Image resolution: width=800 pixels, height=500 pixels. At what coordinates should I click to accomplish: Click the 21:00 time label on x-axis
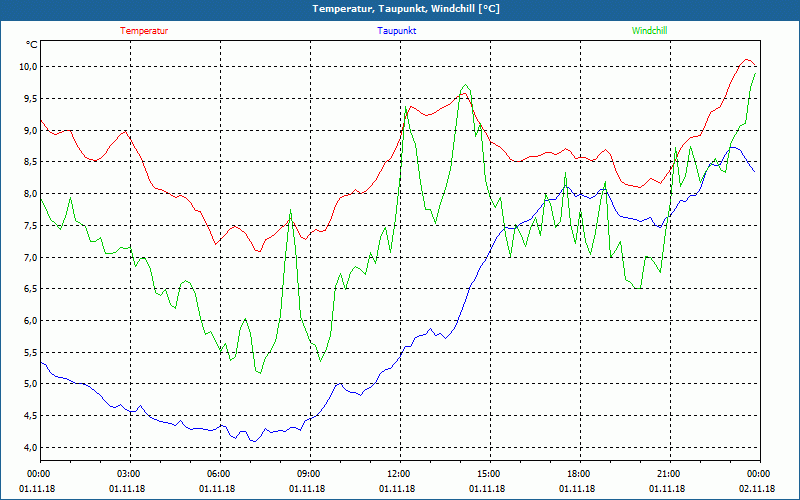click(x=670, y=474)
